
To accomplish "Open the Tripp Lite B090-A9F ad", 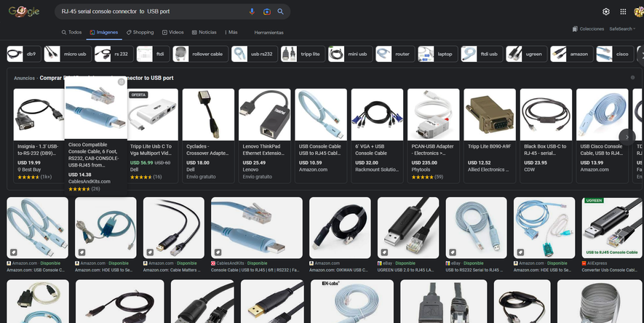I will (490, 135).
